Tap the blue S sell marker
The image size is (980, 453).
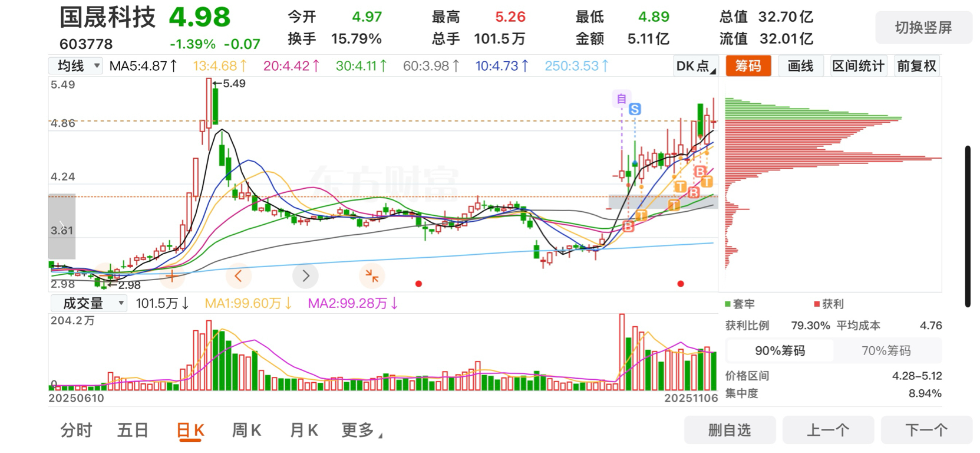tap(635, 109)
